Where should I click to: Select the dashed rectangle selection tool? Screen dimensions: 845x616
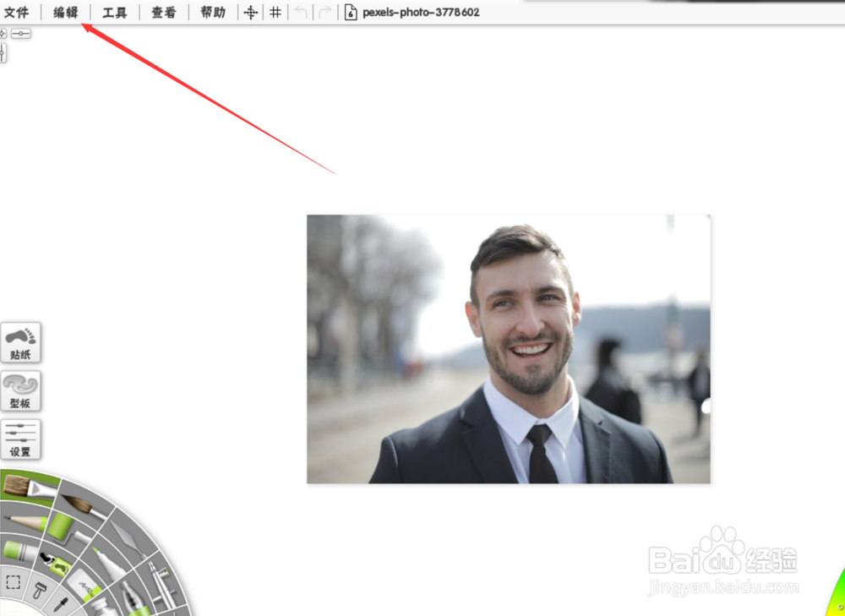[x=13, y=582]
